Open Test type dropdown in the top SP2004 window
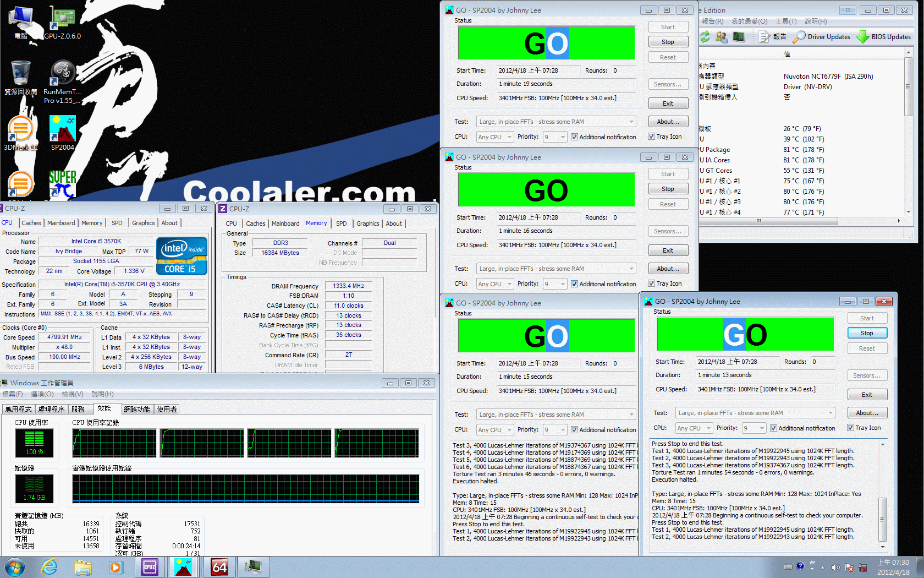This screenshot has width=924, height=578. tap(556, 122)
